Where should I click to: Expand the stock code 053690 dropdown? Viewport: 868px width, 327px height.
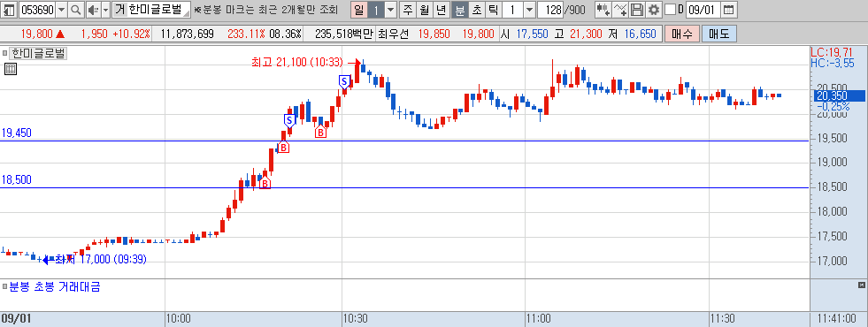coord(61,10)
